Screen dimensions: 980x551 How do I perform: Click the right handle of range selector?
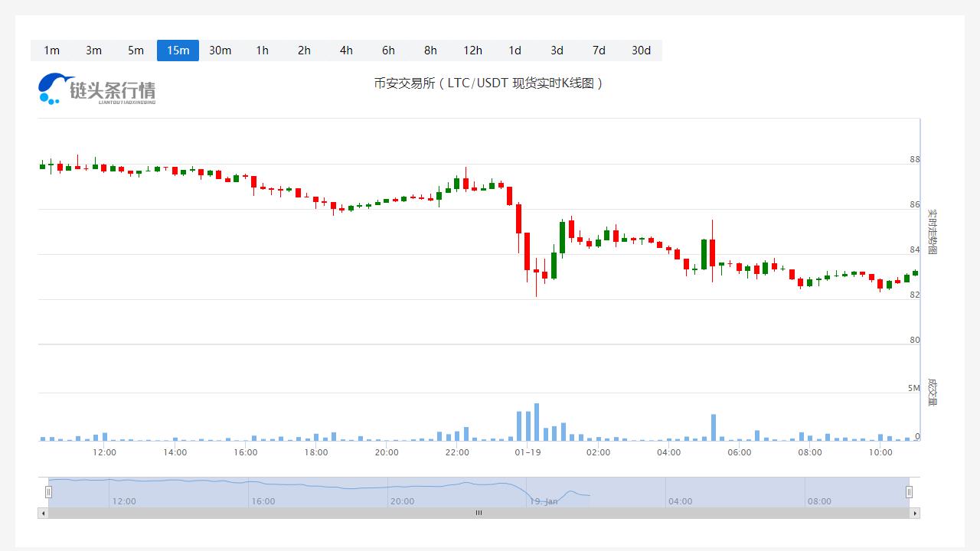click(910, 491)
